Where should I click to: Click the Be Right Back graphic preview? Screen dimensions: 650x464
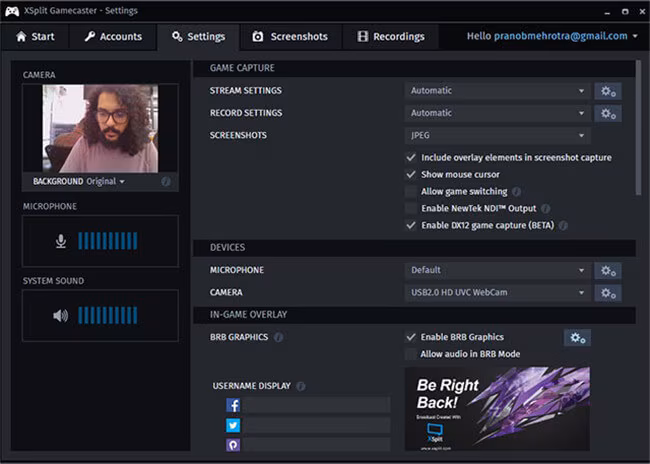497,409
